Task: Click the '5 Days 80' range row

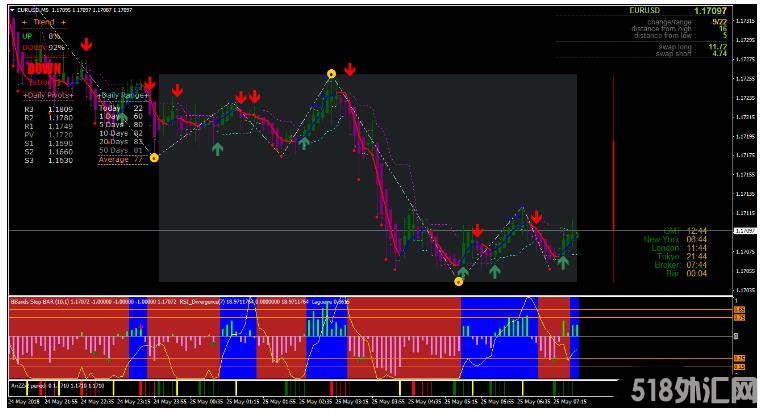Action: coord(121,125)
